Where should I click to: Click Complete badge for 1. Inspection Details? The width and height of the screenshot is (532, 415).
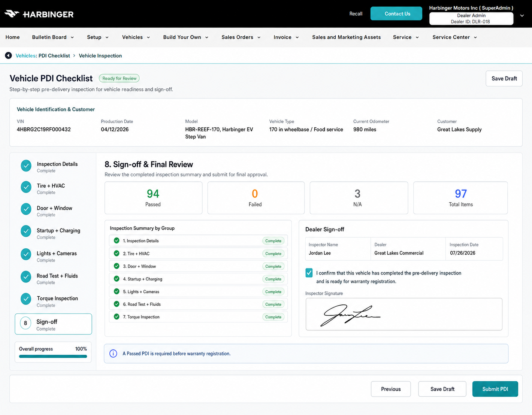tap(273, 241)
